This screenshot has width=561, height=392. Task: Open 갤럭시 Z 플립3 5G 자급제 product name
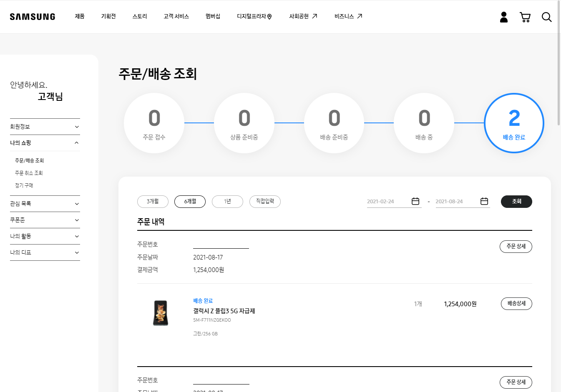coord(224,311)
